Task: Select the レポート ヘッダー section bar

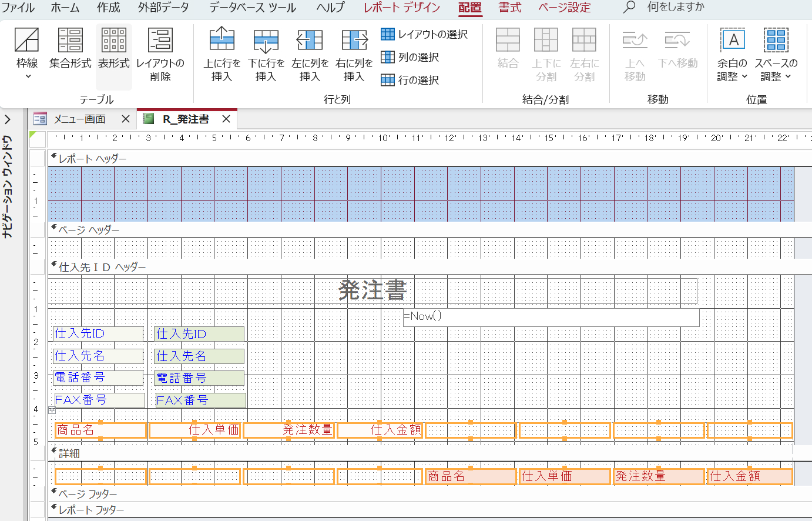Action: tap(421, 159)
